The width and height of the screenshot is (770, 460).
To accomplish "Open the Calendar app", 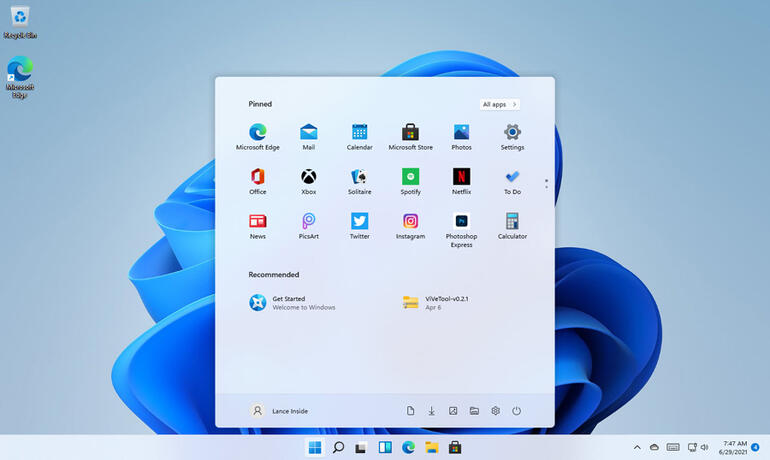I will [x=359, y=136].
